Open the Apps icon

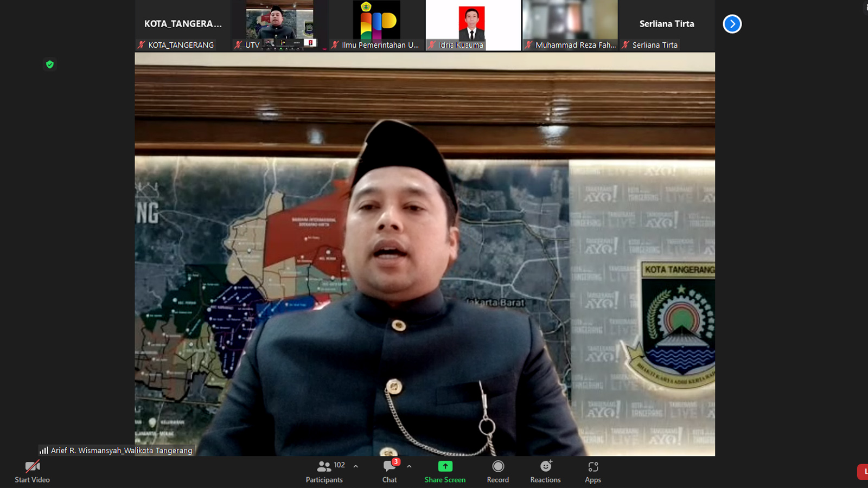[x=593, y=466]
